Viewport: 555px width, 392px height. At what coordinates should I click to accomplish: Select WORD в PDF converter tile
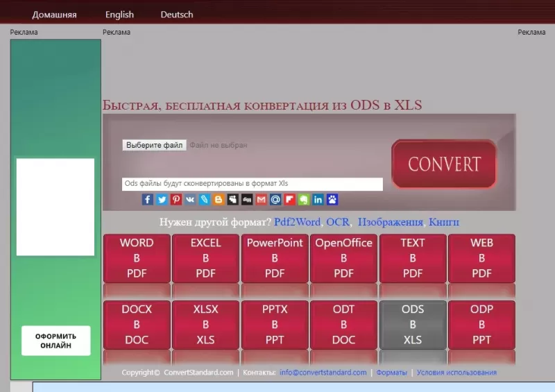tap(137, 258)
